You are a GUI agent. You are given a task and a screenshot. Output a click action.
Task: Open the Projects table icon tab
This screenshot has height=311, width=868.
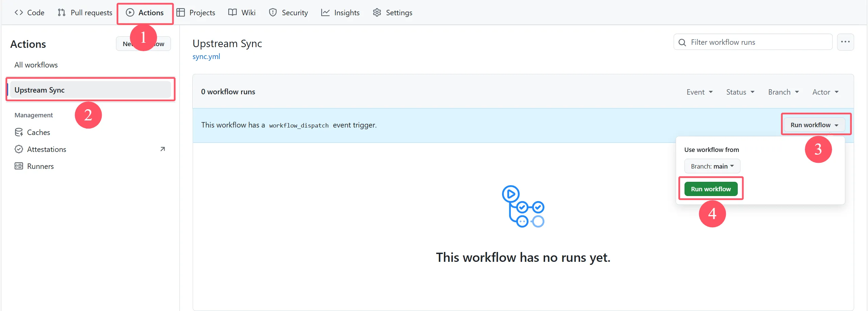pyautogui.click(x=181, y=13)
